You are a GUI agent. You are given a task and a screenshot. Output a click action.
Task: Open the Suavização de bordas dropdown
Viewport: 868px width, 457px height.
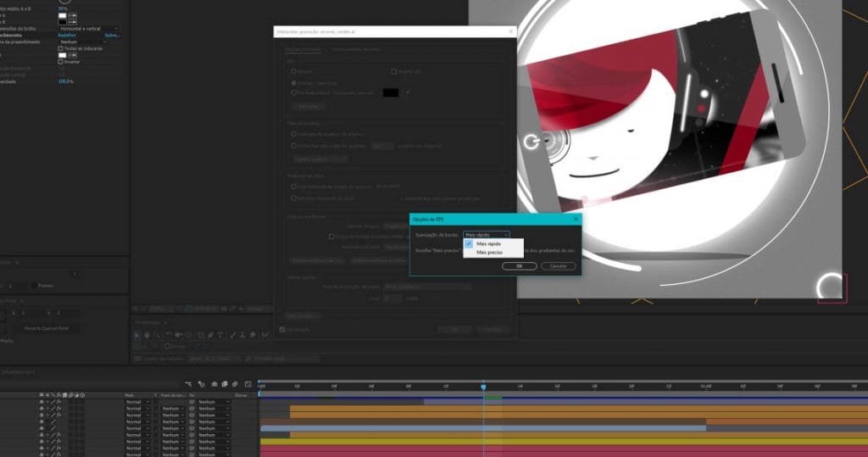point(487,234)
